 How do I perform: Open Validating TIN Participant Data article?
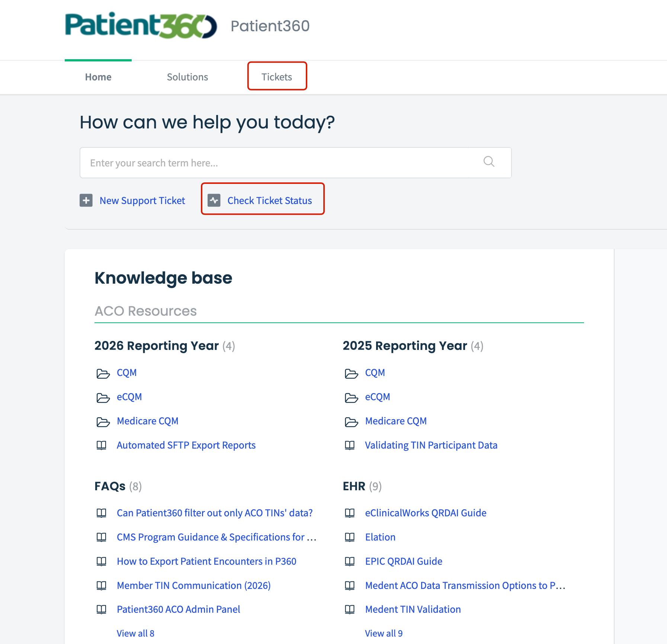point(431,445)
